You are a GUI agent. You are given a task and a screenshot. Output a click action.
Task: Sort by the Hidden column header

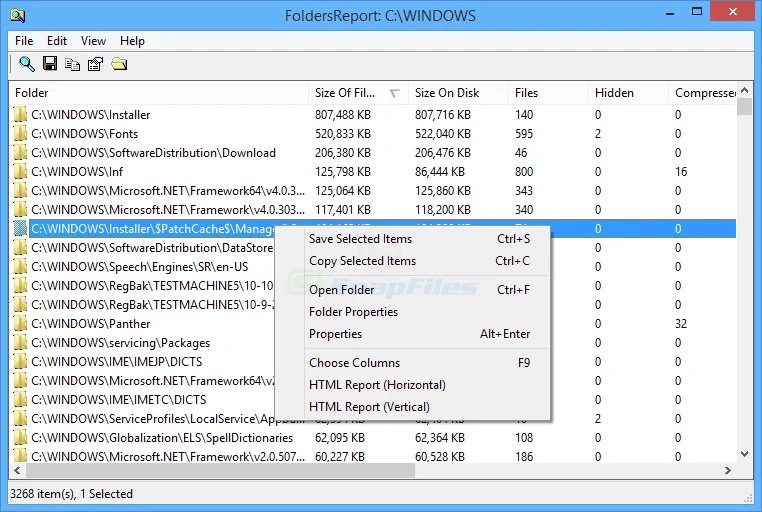pos(628,93)
